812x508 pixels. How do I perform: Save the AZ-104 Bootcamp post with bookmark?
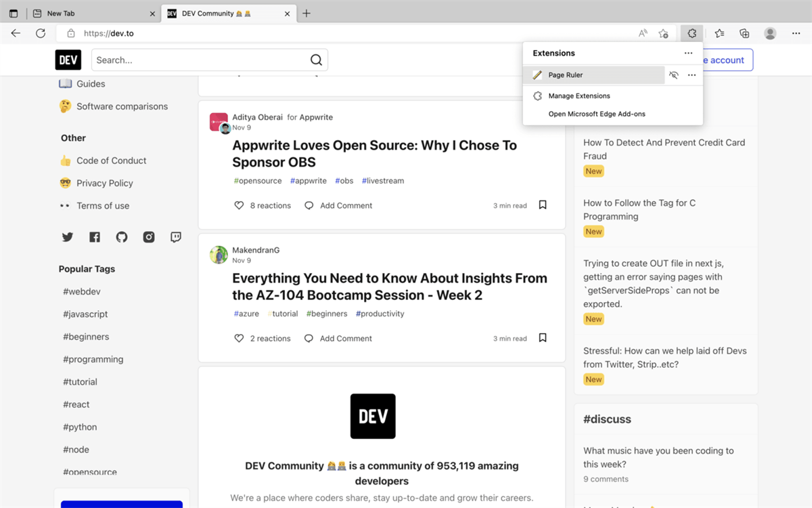[543, 338]
